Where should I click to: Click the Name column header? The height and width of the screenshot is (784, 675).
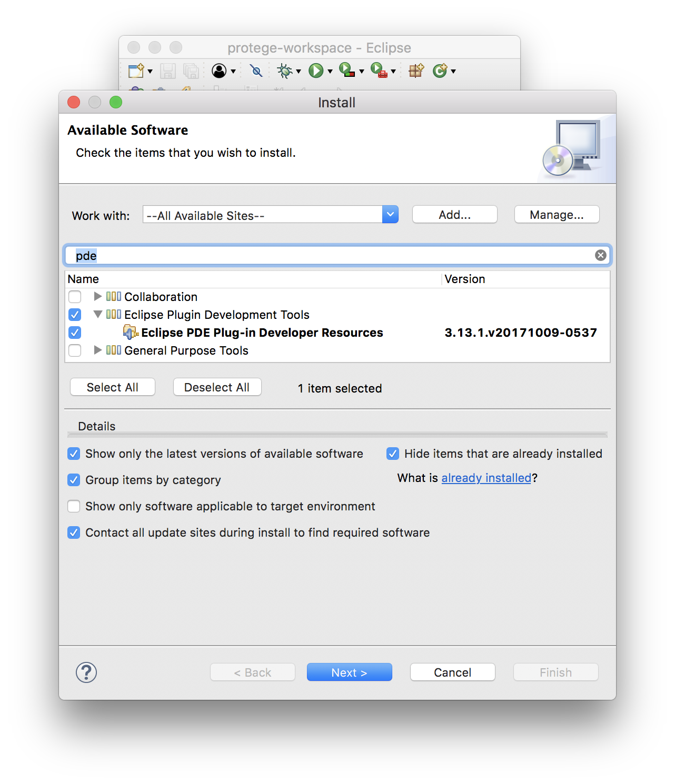point(84,279)
